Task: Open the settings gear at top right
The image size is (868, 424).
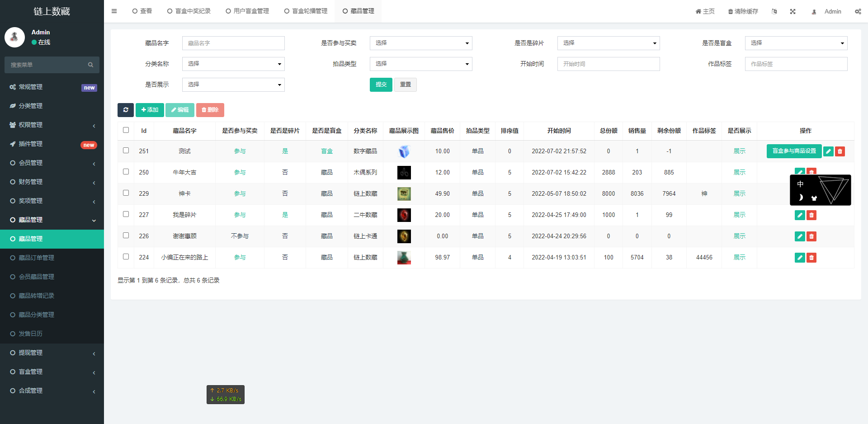Action: coord(858,11)
